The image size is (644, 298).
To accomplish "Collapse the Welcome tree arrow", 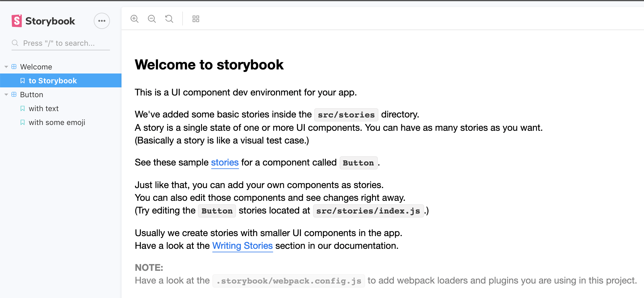I will 6,67.
